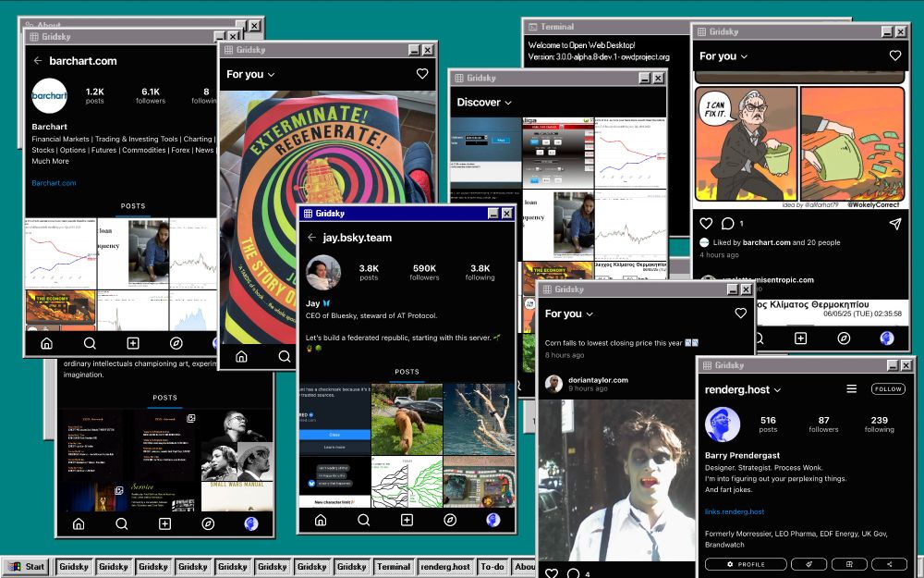The height and width of the screenshot is (578, 924).
Task: Expand the renderg.host account dropdown
Action: tap(743, 390)
